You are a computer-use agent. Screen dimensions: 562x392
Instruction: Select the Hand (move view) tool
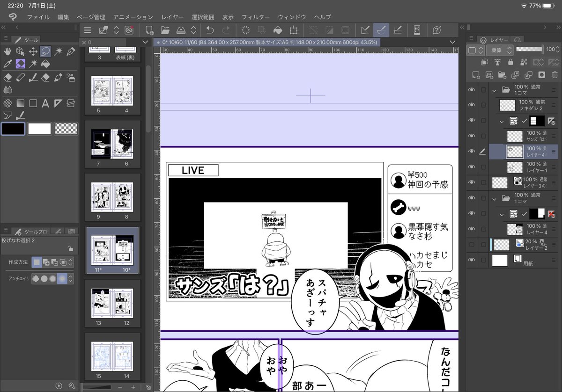[7, 51]
